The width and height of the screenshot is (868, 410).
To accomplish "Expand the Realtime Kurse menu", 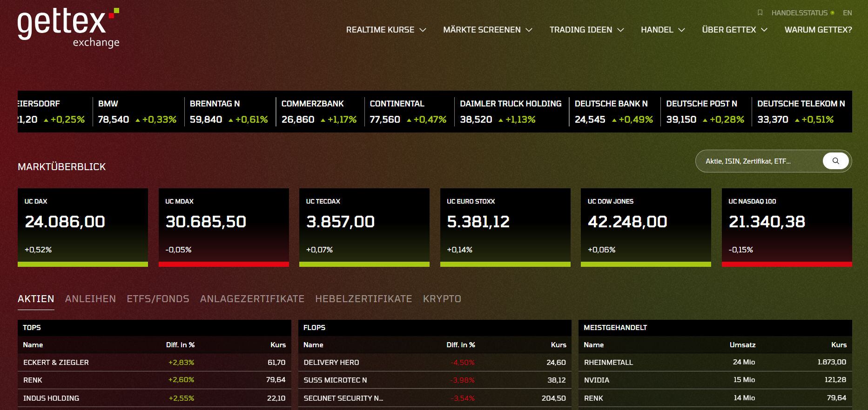I will click(386, 30).
